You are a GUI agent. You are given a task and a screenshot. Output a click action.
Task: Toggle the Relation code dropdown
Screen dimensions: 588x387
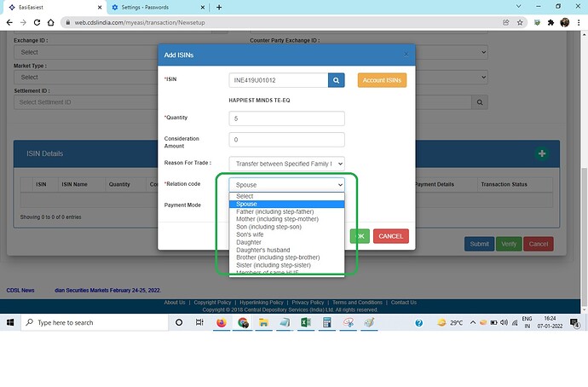coord(286,185)
